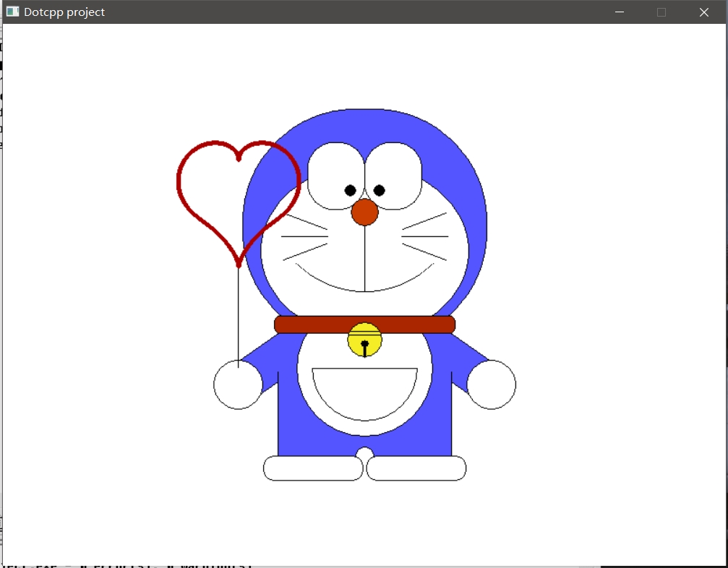Click the black pupil on the left
Viewport: 728px width, 568px height.
pyautogui.click(x=351, y=191)
